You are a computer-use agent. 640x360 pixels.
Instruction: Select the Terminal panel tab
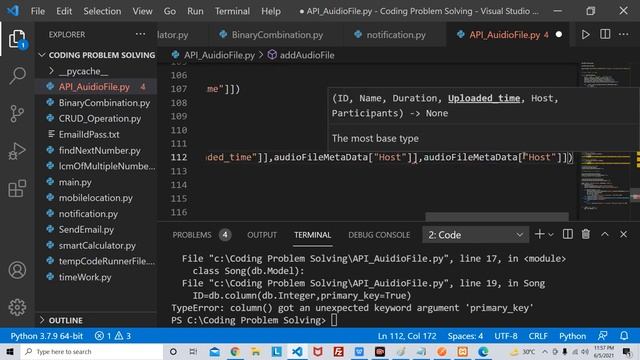312,235
